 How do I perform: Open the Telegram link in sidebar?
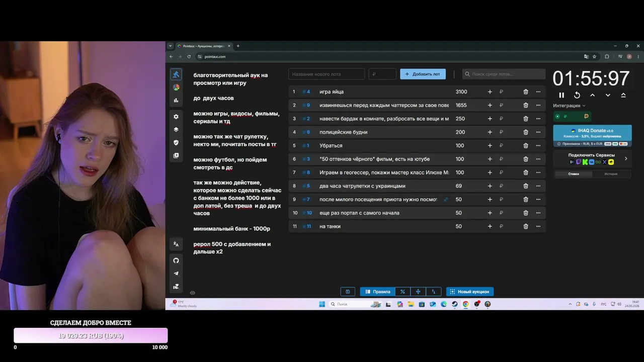pos(176,274)
